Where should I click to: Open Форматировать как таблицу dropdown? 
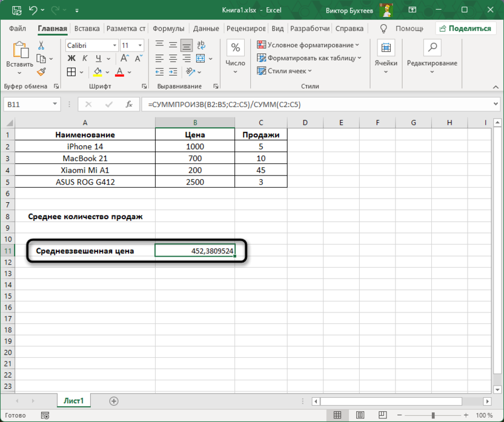309,58
